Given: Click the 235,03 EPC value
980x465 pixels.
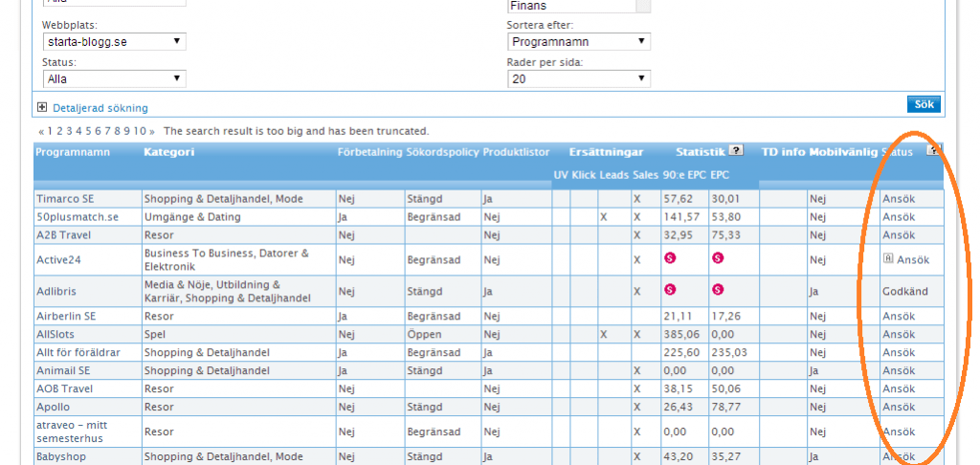Looking at the screenshot, I should coord(729,352).
